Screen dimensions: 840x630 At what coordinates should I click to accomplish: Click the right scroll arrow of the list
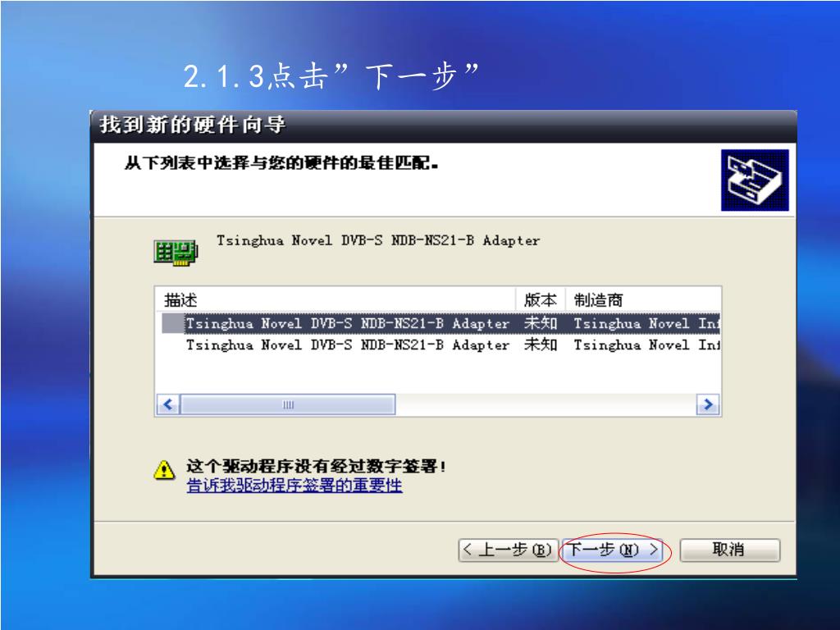pyautogui.click(x=708, y=404)
